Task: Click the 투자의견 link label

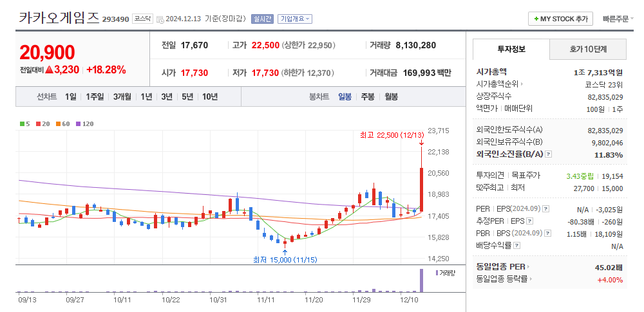Action: pos(490,176)
